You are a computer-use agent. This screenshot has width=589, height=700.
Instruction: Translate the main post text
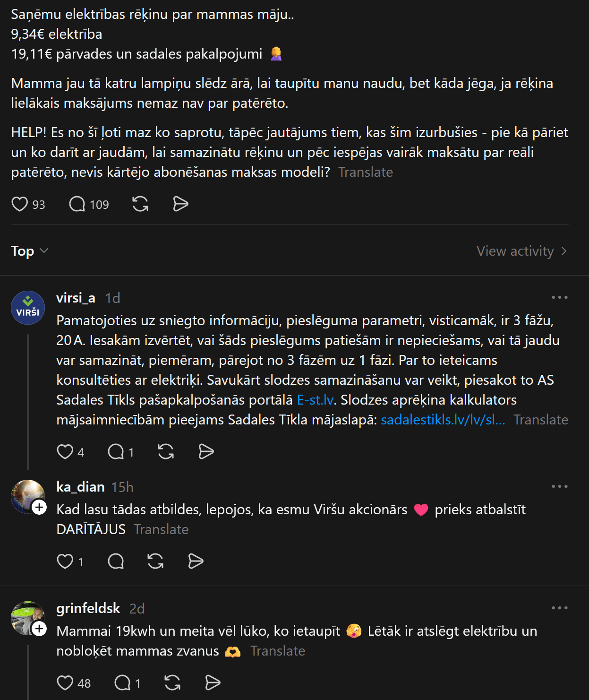[366, 172]
